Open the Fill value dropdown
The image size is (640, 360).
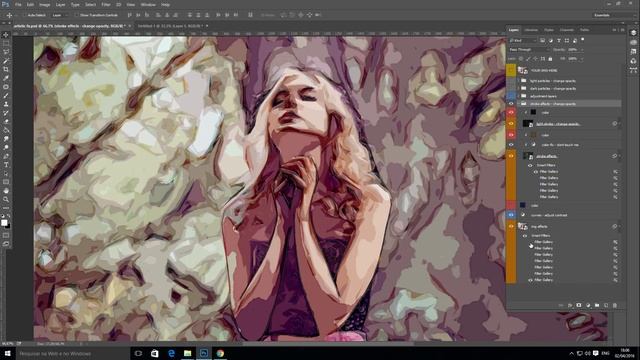tap(582, 59)
